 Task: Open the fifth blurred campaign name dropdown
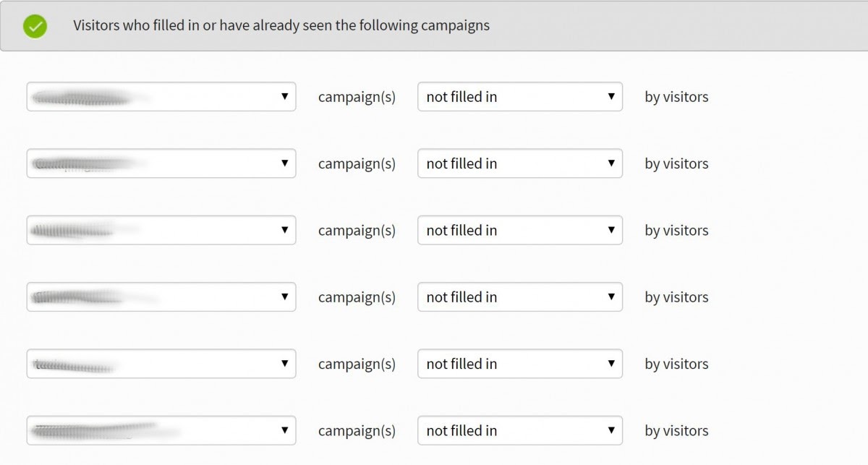pyautogui.click(x=161, y=364)
